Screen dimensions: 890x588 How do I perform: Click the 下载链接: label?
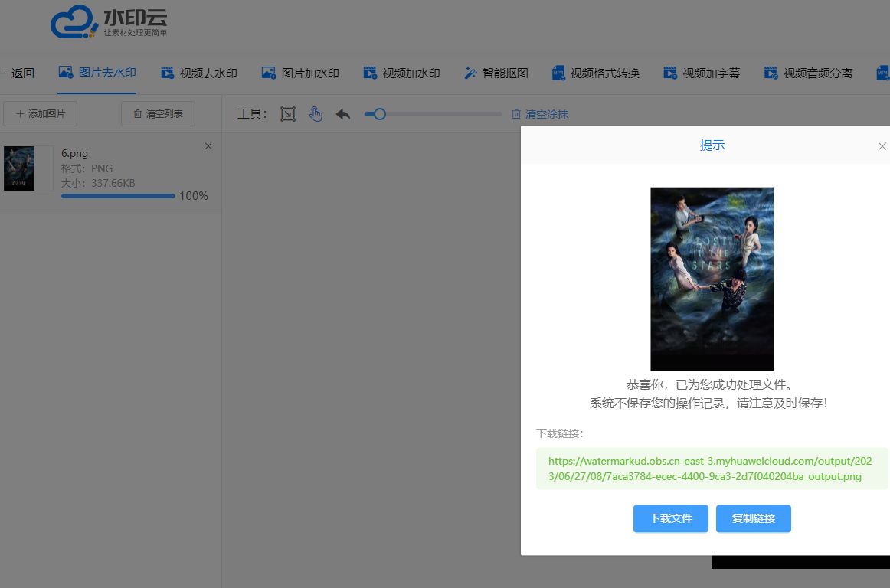click(560, 433)
